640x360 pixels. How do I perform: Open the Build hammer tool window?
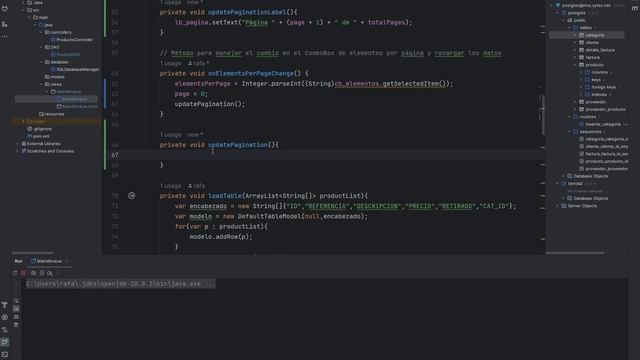click(x=4, y=305)
